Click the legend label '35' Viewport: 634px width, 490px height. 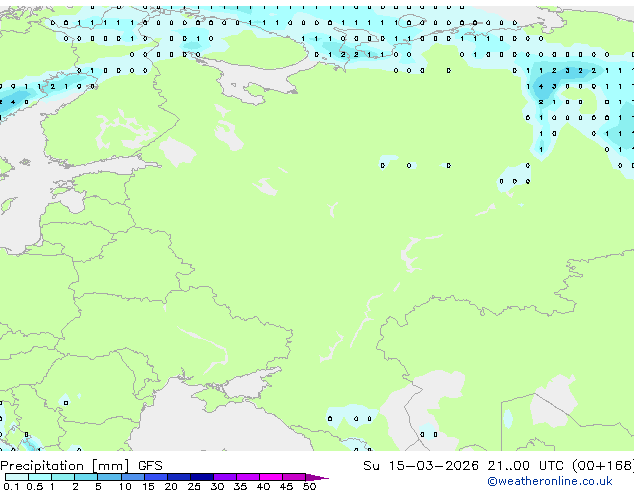[x=240, y=486]
